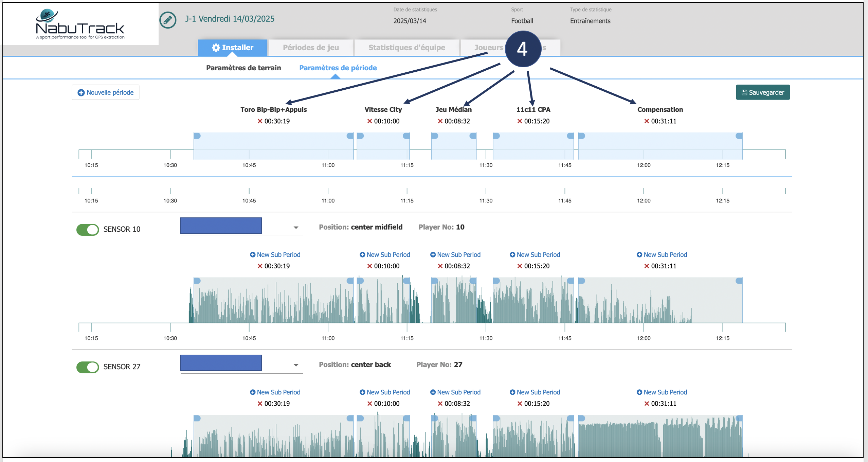The image size is (868, 462).
Task: Click the Sauvegarder button
Action: tap(763, 92)
